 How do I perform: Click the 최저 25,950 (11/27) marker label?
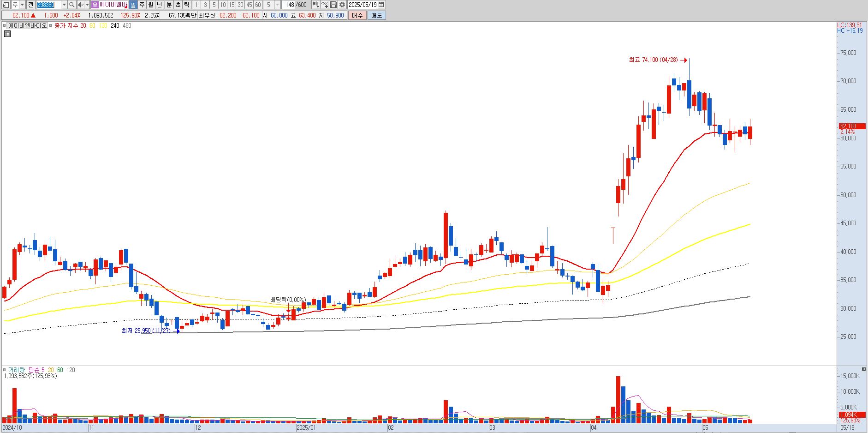[146, 331]
